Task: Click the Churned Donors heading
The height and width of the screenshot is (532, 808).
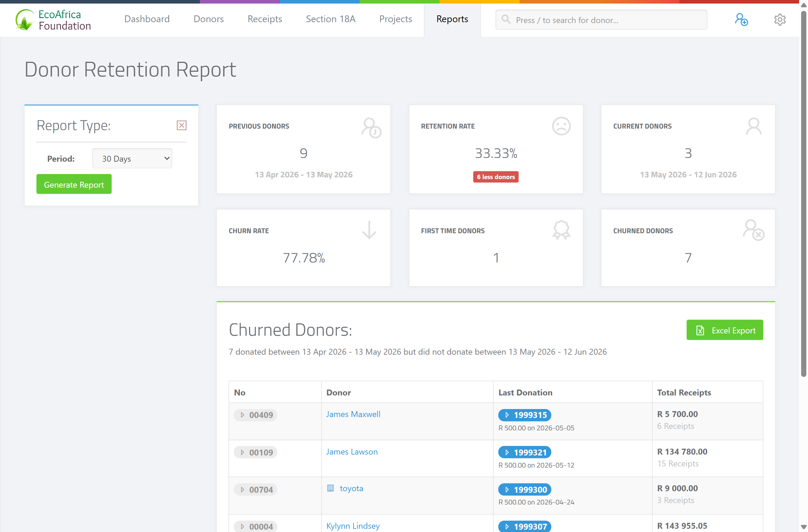Action: click(290, 330)
